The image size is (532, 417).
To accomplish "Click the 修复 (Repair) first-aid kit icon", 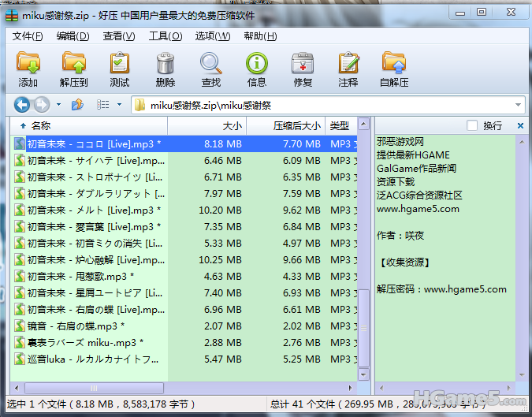I will click(x=303, y=63).
